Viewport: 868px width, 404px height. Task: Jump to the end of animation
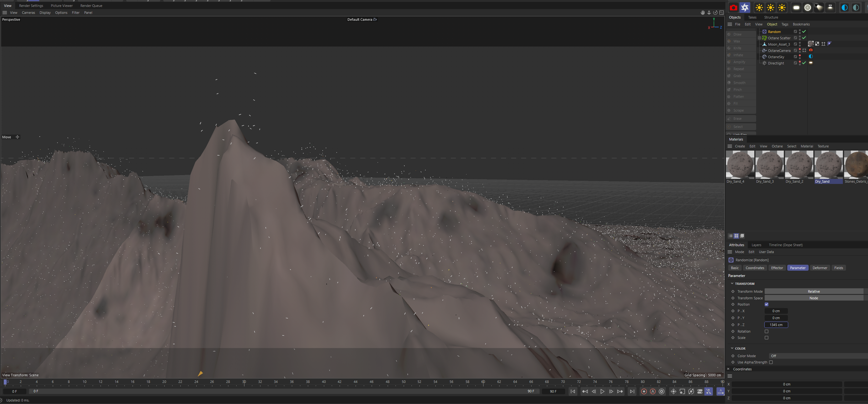(x=632, y=391)
